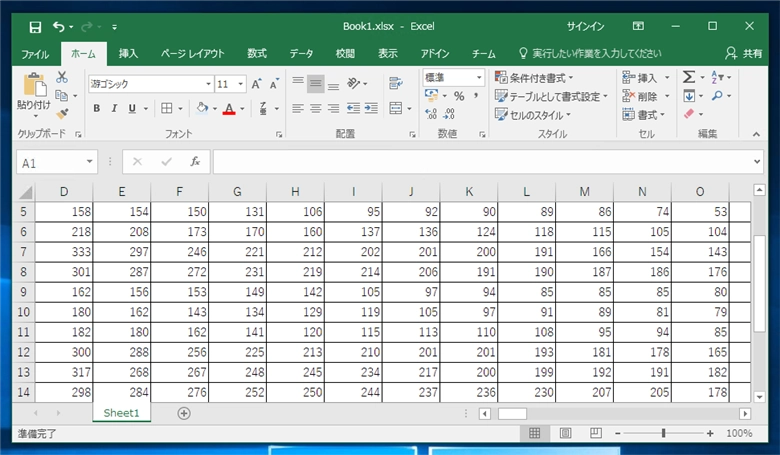Delete cells with 削除 button
Screen dimensions: 780x455
pyautogui.click(x=640, y=96)
